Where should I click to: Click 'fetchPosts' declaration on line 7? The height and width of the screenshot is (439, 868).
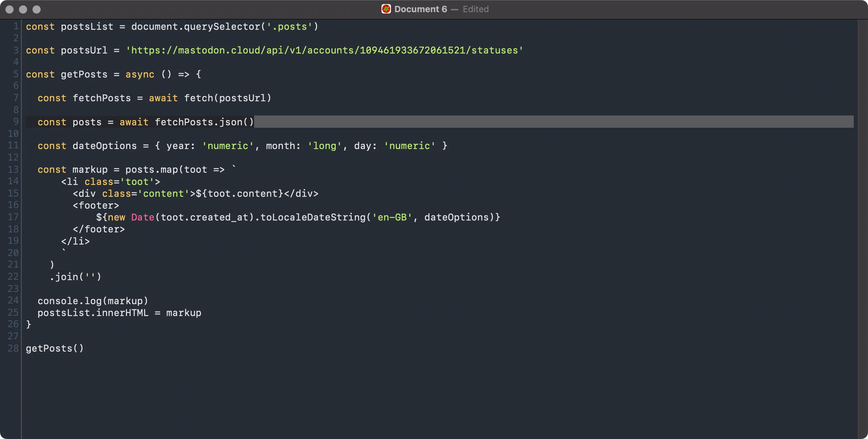[102, 98]
